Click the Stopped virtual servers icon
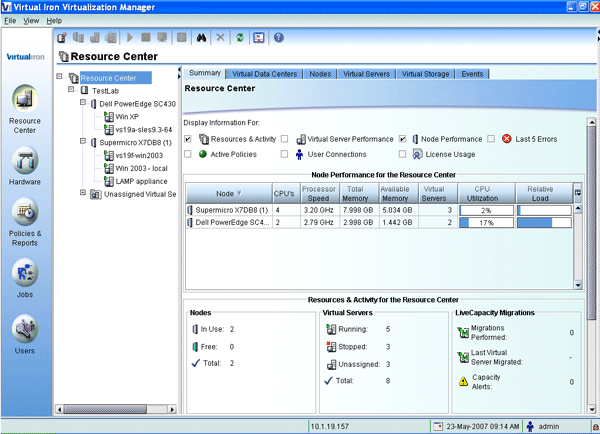Image resolution: width=600 pixels, height=434 pixels. pyautogui.click(x=331, y=346)
